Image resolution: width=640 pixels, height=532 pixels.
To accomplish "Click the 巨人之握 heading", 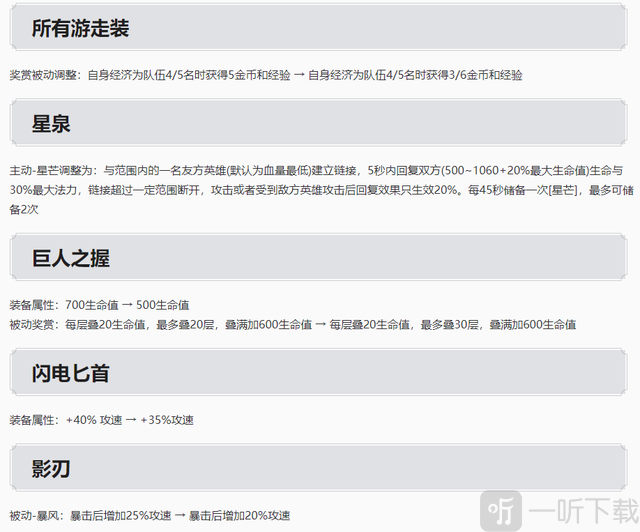I will (x=71, y=258).
